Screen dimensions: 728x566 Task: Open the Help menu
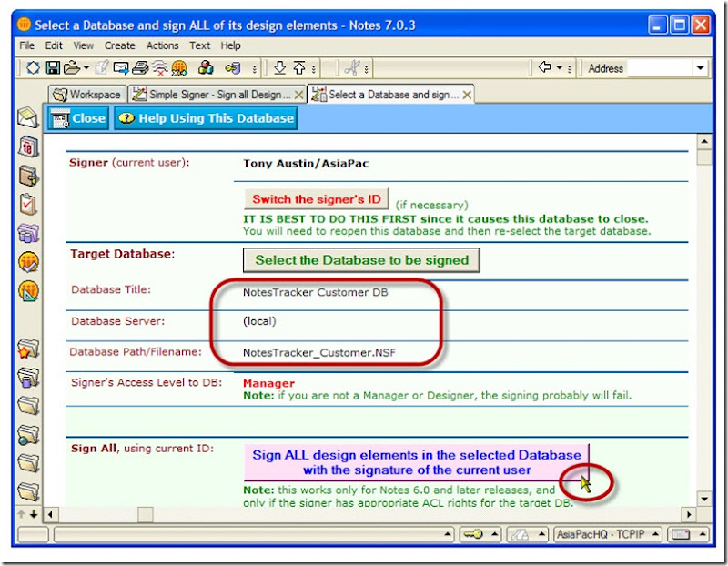pos(231,45)
